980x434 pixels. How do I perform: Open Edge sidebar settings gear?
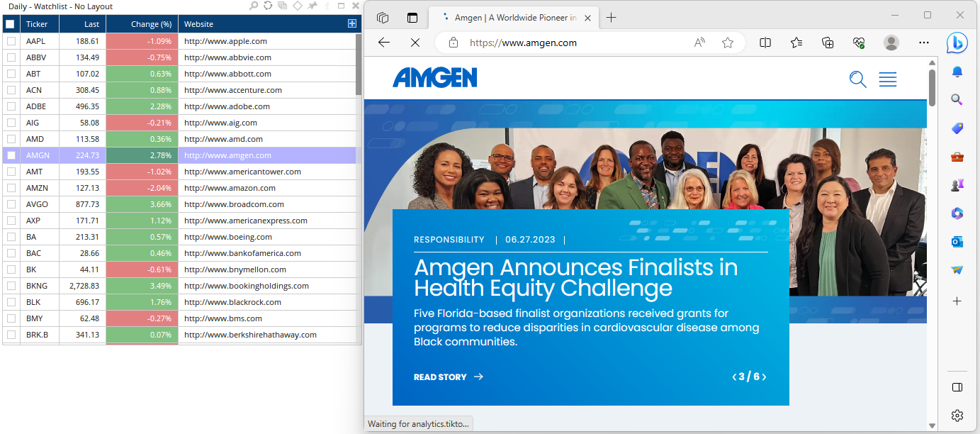point(957,416)
